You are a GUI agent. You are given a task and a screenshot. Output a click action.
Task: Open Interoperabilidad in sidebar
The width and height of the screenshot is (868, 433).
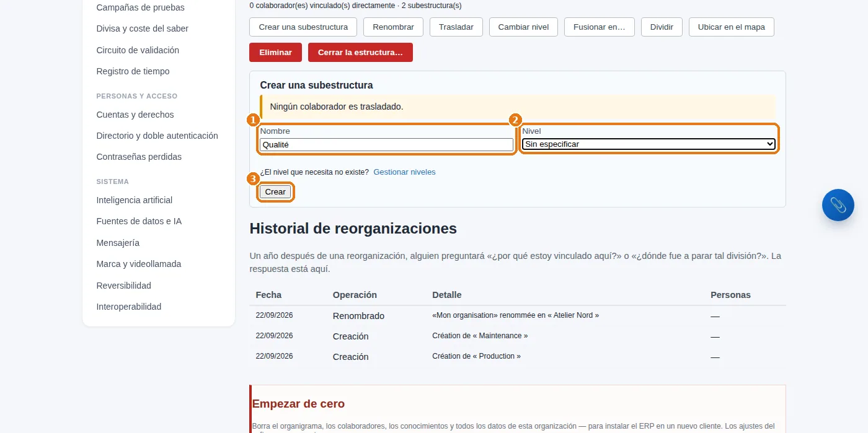(x=129, y=307)
